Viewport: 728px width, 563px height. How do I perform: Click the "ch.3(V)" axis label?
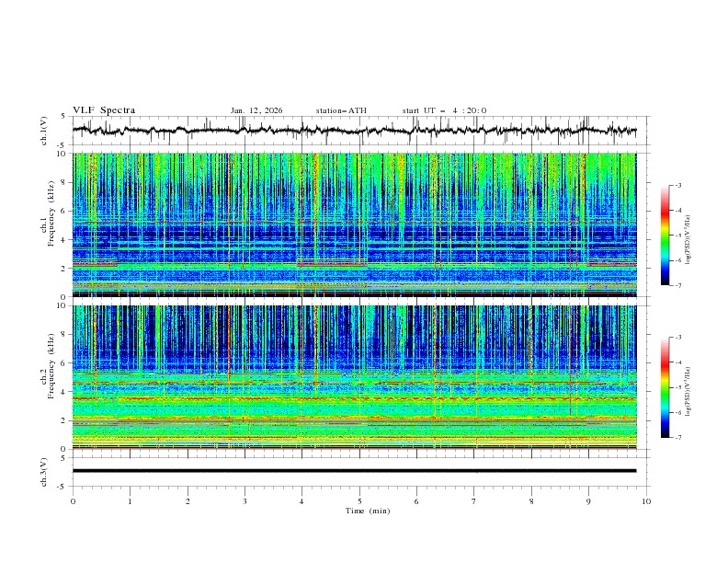click(x=44, y=472)
